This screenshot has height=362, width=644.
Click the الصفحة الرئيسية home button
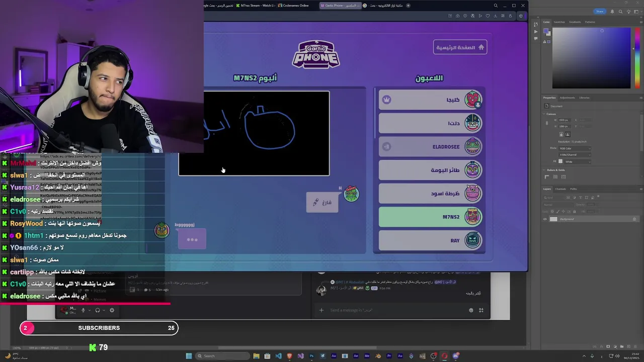[460, 47]
